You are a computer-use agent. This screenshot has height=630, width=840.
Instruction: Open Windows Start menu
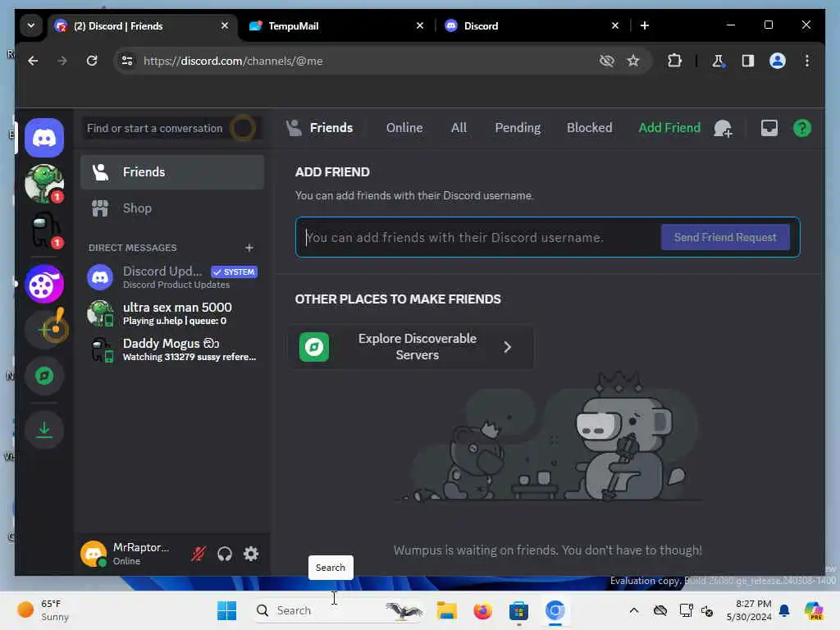(226, 610)
